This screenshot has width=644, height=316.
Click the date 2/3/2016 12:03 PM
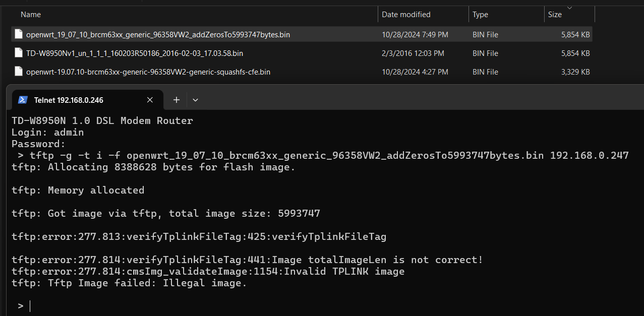[413, 53]
